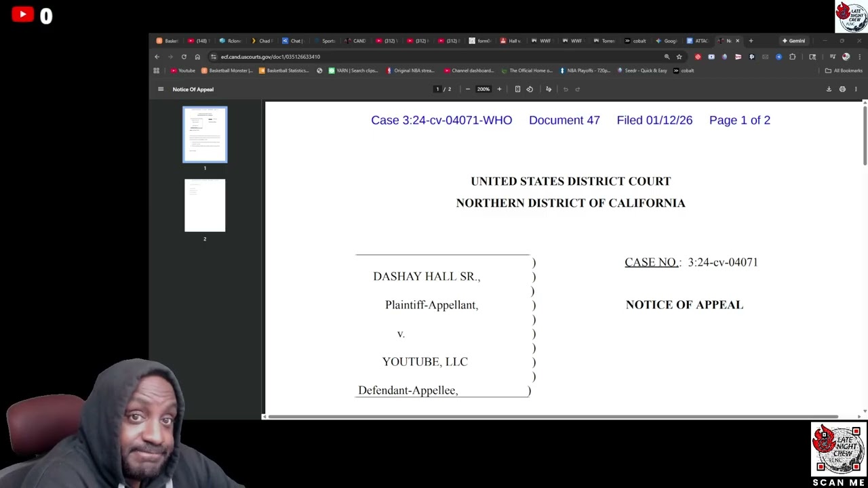
Task: Open the search tabs icon in the toolbar
Action: pos(812,57)
